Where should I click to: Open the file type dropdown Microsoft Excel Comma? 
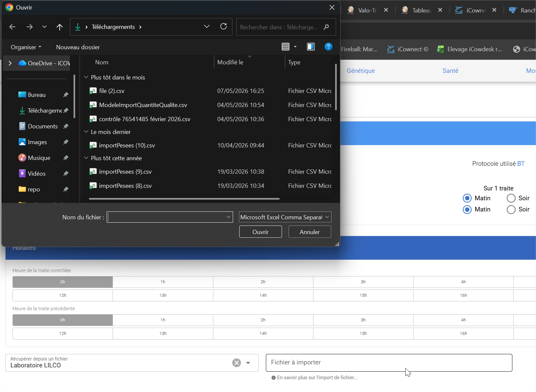[x=285, y=217]
